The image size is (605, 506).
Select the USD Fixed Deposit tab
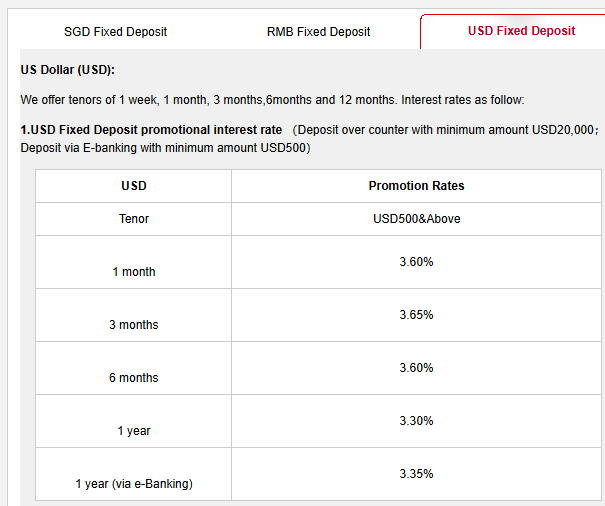[521, 31]
